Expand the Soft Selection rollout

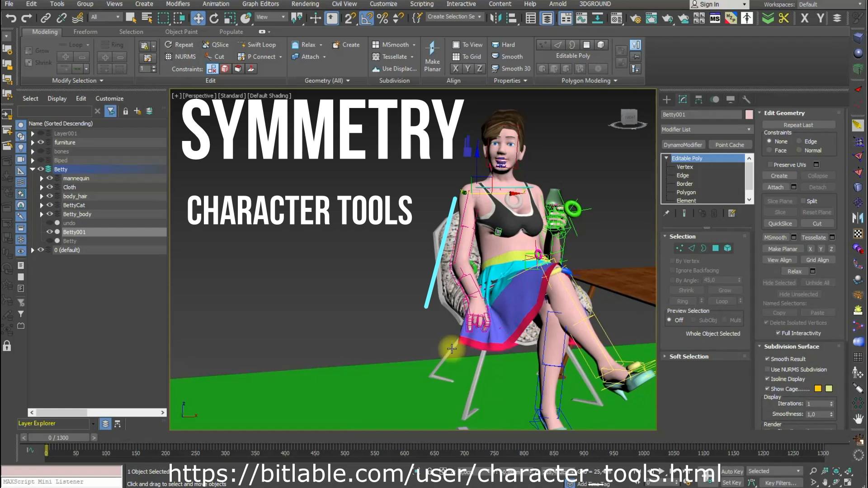point(689,357)
